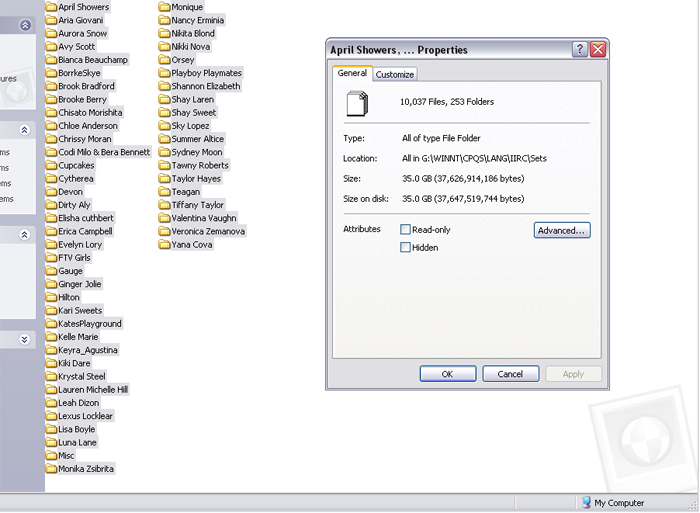Click the folder icon beside BorrkeSkye
This screenshot has height=513, width=700.
(52, 73)
